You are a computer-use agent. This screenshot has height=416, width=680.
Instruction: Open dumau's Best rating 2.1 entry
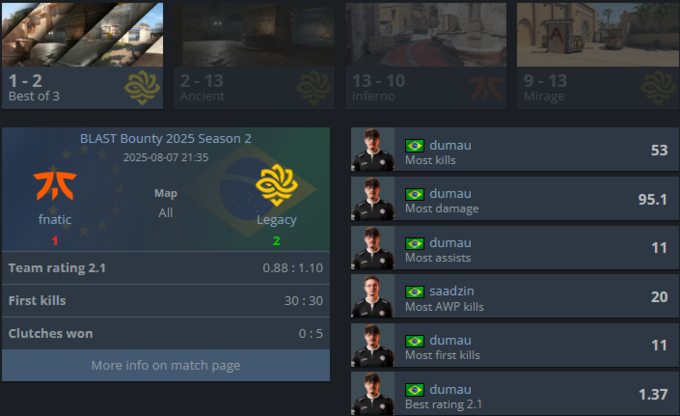[515, 394]
